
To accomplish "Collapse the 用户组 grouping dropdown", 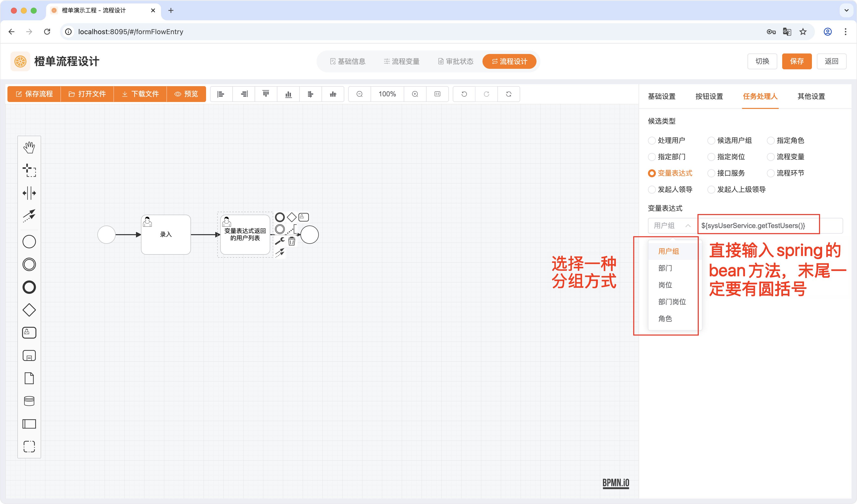I will 672,226.
